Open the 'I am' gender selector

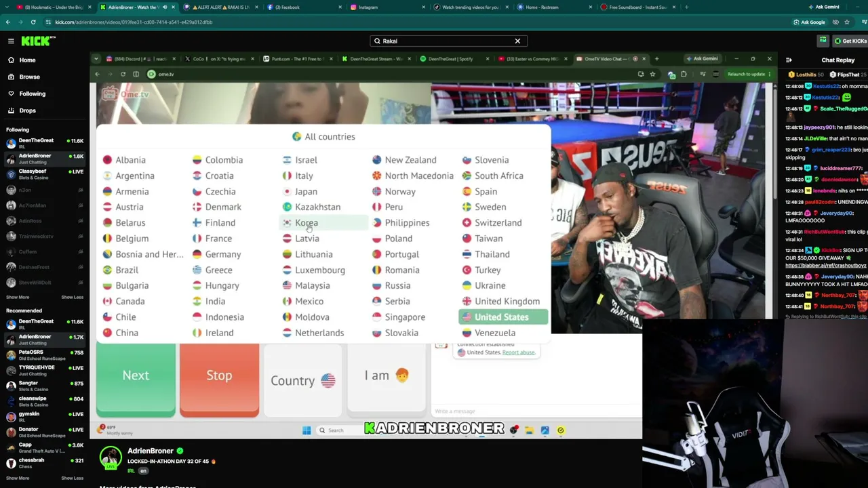point(386,380)
